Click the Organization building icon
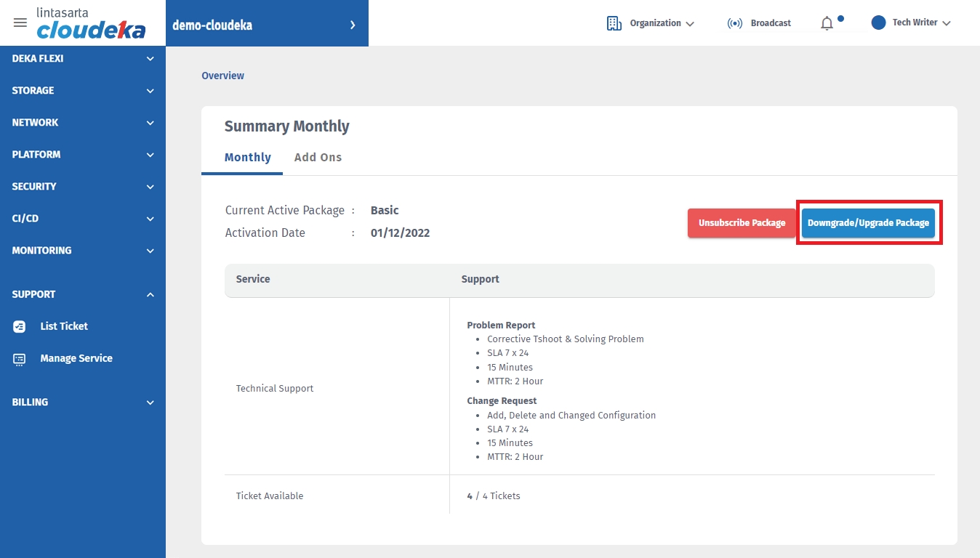This screenshot has width=980, height=558. [614, 23]
